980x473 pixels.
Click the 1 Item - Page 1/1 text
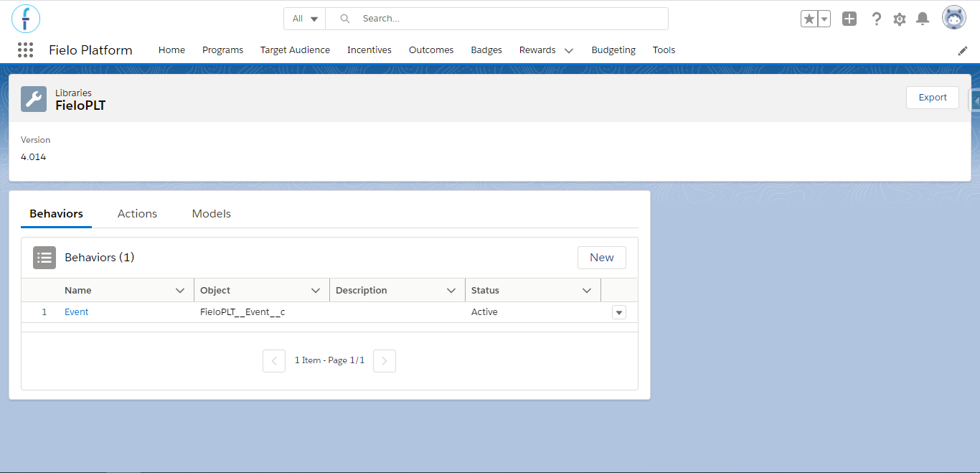click(x=329, y=360)
